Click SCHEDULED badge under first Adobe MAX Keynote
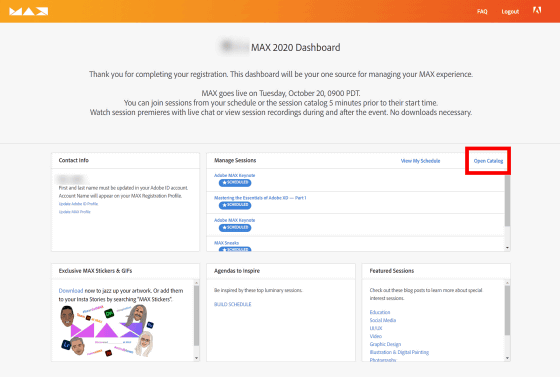The height and width of the screenshot is (377, 560). point(235,182)
